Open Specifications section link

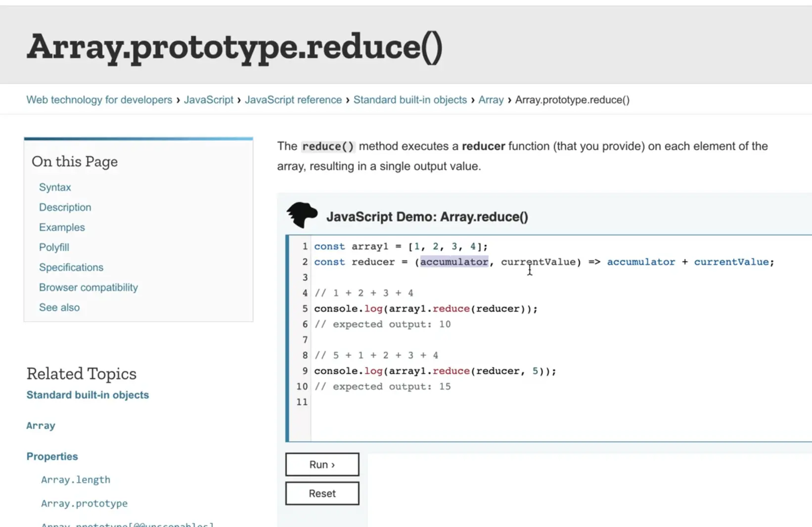(71, 267)
